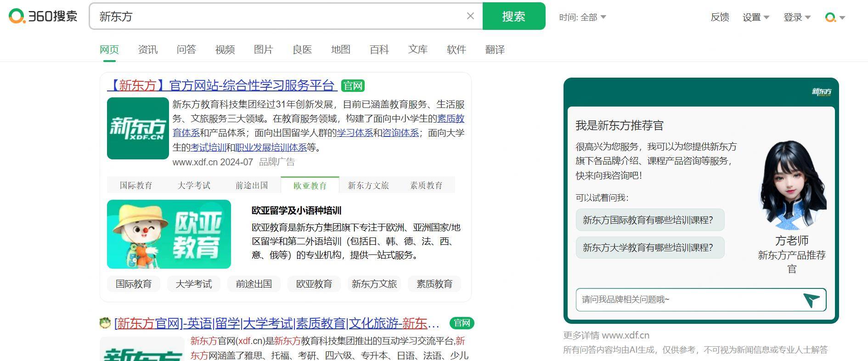Select the 大学考试 sub-tab in the ad card
868x361 pixels.
pyautogui.click(x=194, y=185)
